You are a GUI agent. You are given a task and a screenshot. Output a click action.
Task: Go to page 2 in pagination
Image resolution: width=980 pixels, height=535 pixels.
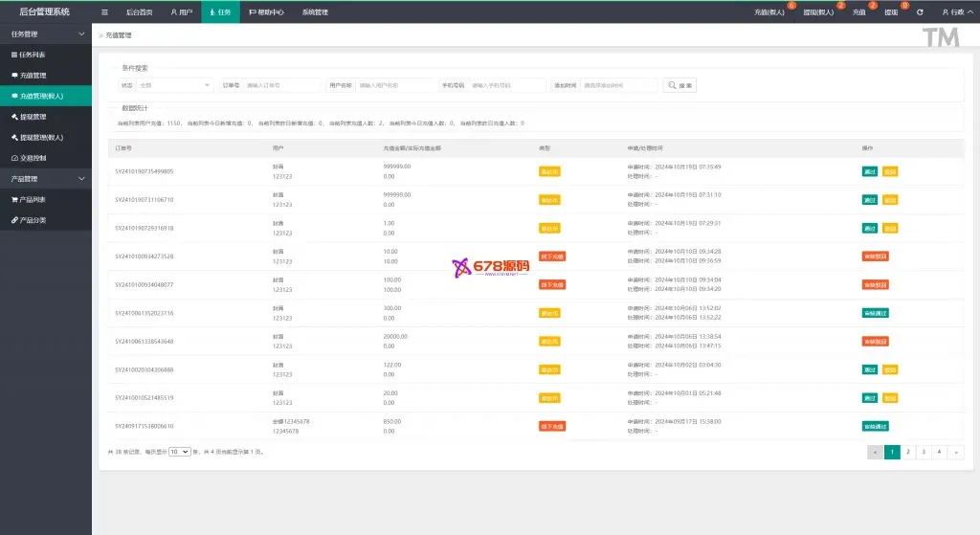(908, 452)
